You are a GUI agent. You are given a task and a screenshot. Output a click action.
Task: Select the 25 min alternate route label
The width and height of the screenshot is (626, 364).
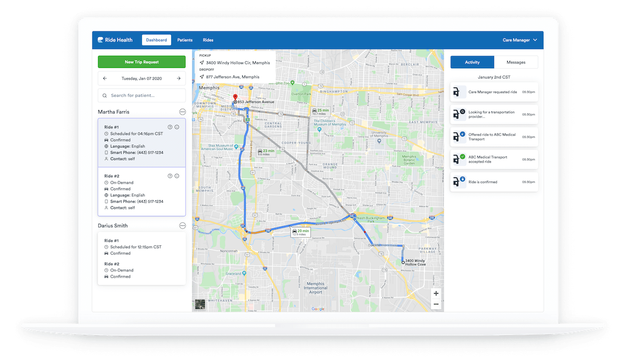tap(320, 112)
